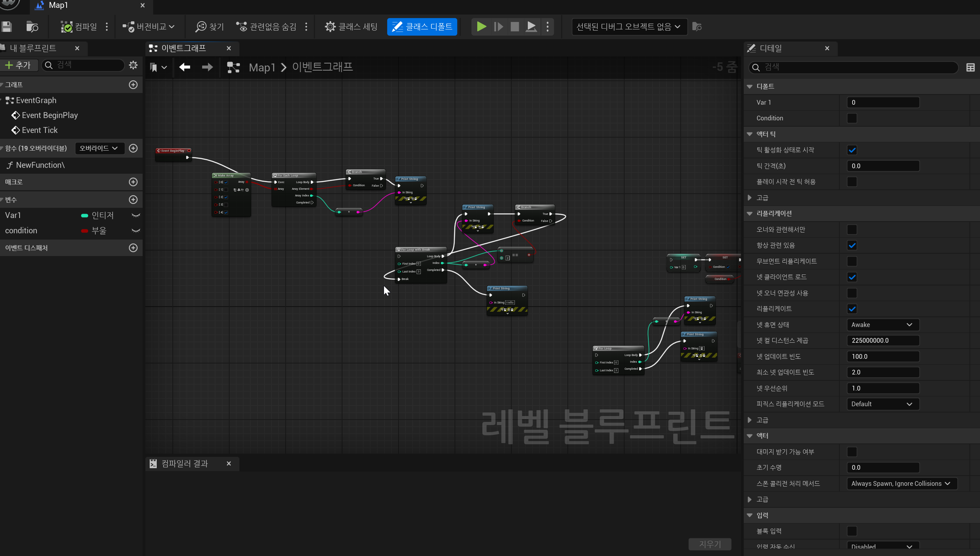Click the back arrow in graph navigation
The height and width of the screenshot is (556, 980).
[x=185, y=67]
